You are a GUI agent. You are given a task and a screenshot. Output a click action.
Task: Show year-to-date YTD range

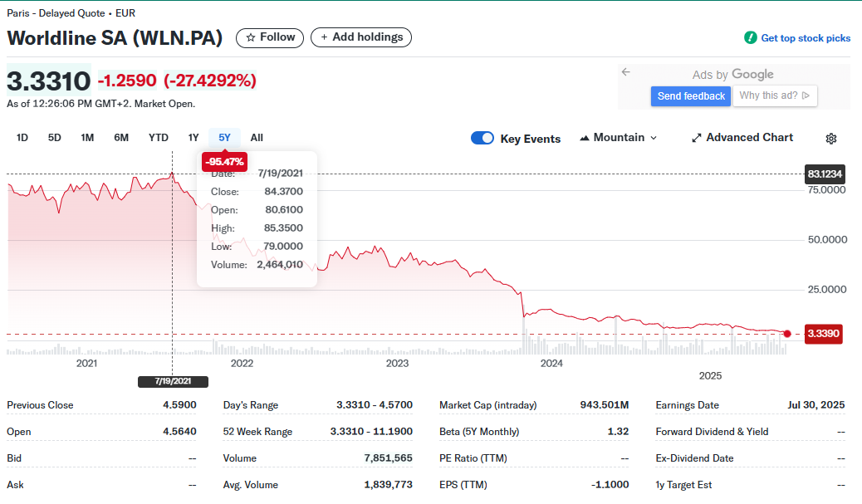click(159, 137)
